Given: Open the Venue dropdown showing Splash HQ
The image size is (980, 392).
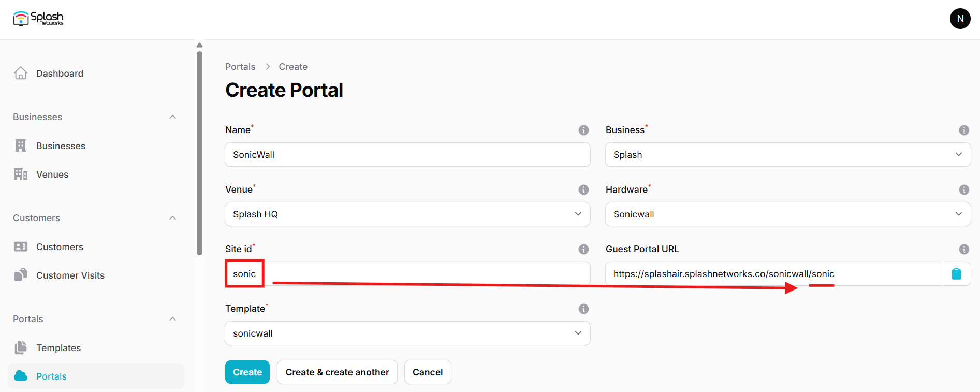Looking at the screenshot, I should point(407,214).
